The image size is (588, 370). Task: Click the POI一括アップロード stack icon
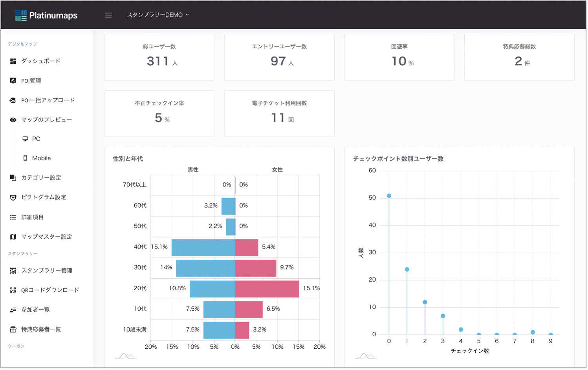(13, 100)
